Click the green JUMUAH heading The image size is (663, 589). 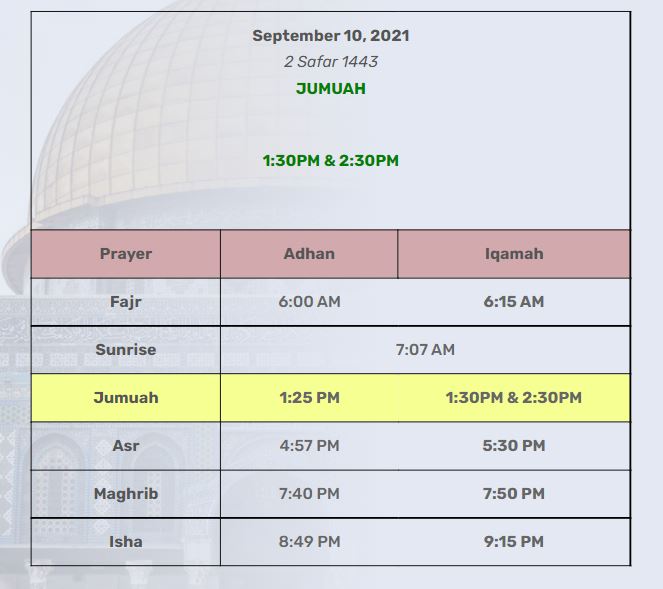(x=331, y=88)
